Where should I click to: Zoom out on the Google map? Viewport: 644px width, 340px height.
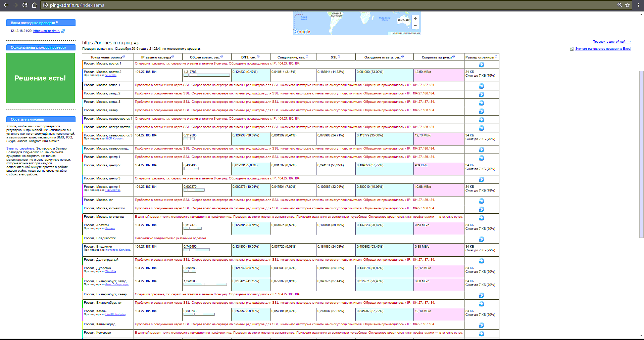point(415,26)
